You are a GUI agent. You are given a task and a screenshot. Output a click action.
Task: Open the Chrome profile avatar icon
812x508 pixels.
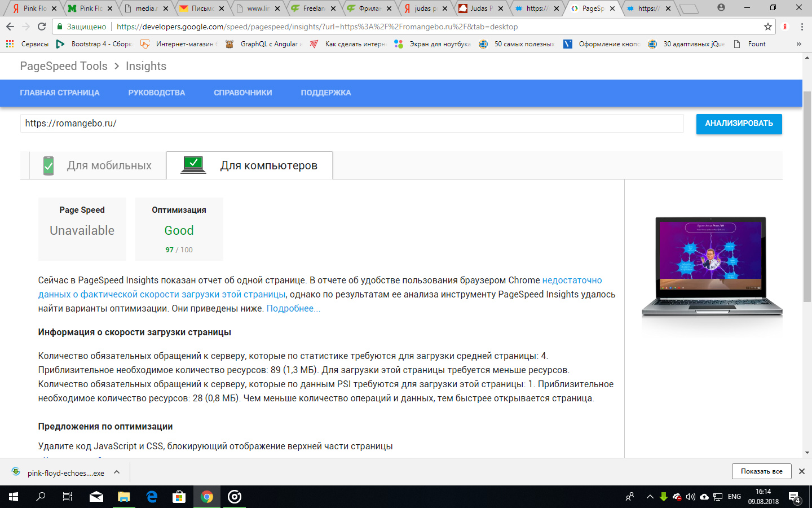click(x=721, y=7)
